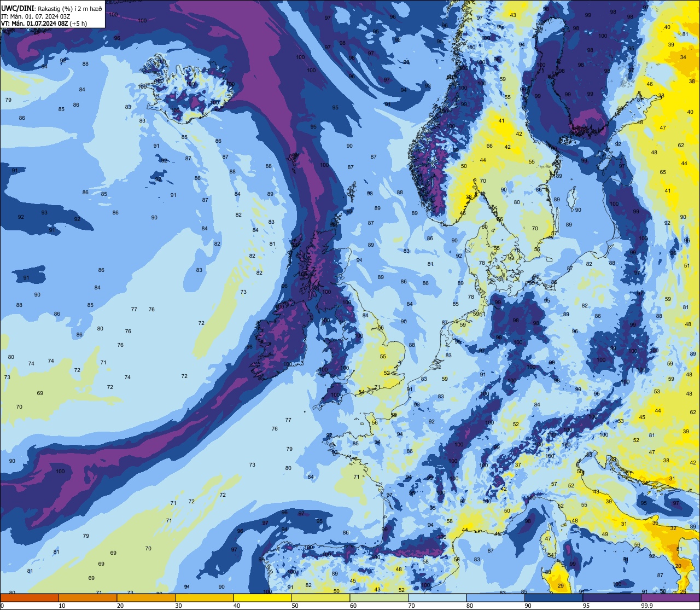This screenshot has height=610, width=700.
Task: Click the humidity value 34 in the northeast corner
Action: 683,57
